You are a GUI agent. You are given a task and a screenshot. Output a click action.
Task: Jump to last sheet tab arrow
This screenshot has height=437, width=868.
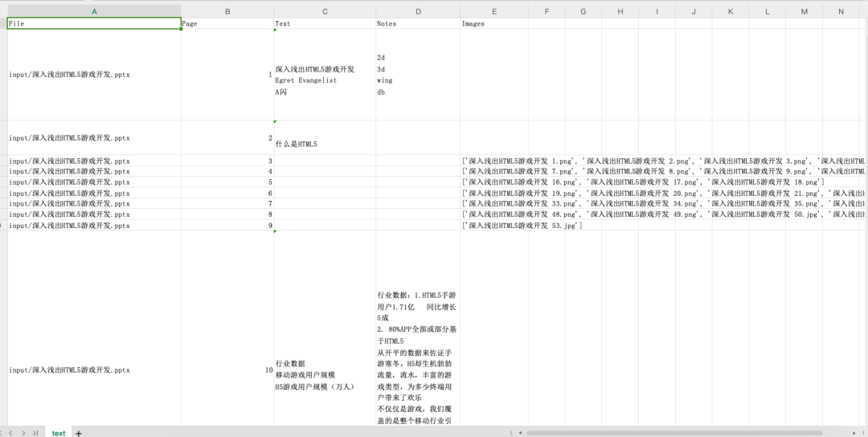[35, 433]
